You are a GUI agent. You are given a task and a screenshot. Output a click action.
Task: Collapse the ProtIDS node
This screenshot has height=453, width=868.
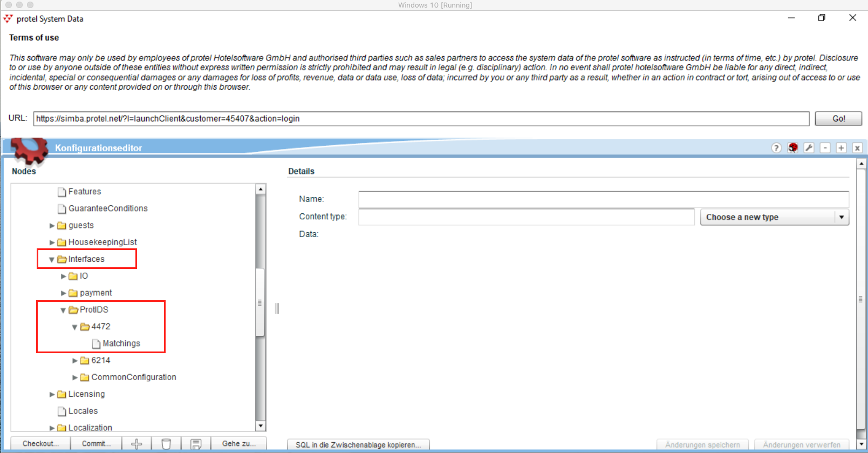63,310
